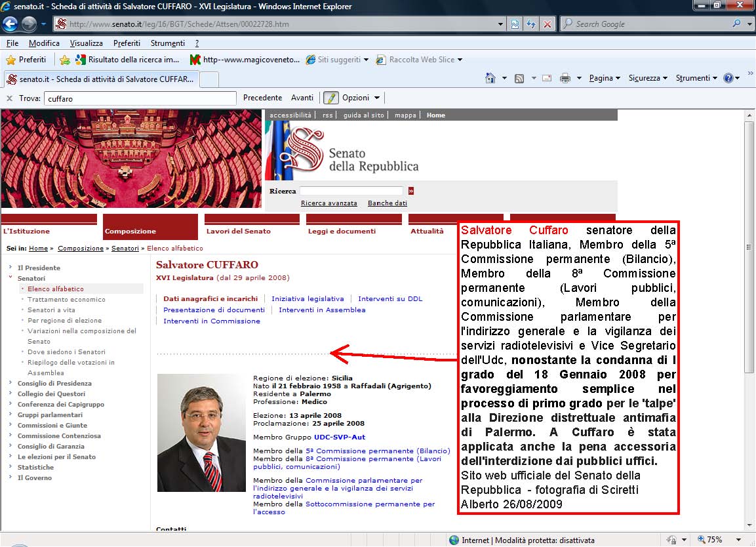
Task: Open the recent pages dropdown beside Forward
Action: pos(43,24)
